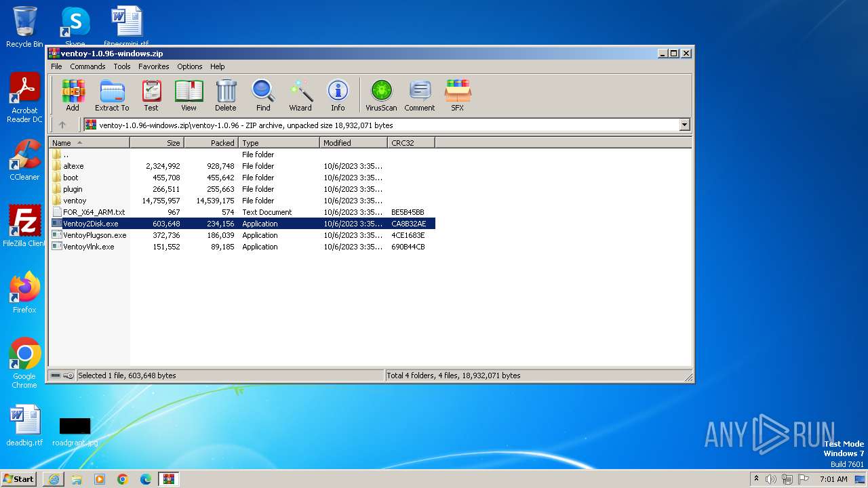868x488 pixels.
Task: Click the volume tray icon
Action: point(771,479)
